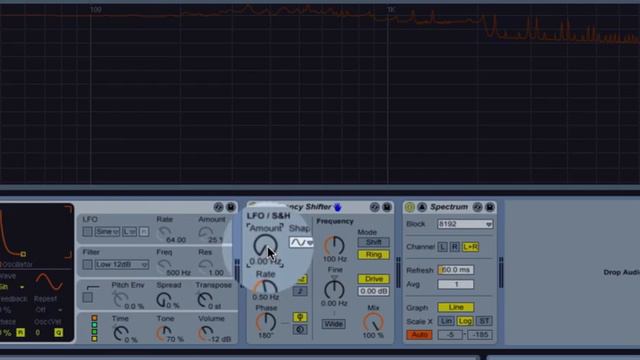Click the save preset icon on Operator device
The height and width of the screenshot is (360, 640).
pos(231,207)
